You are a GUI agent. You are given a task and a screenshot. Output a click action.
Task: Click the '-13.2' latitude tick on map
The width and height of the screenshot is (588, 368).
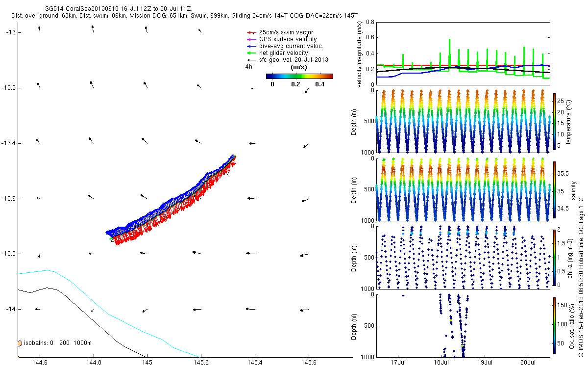(9, 88)
